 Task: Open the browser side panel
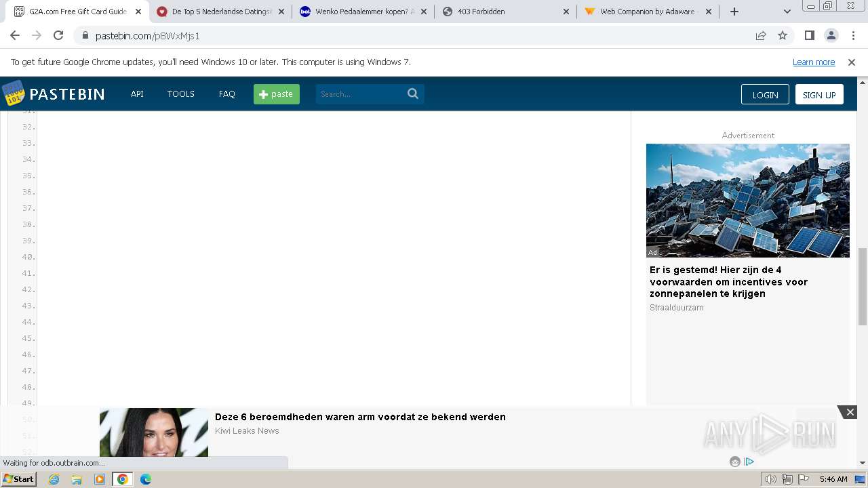809,36
